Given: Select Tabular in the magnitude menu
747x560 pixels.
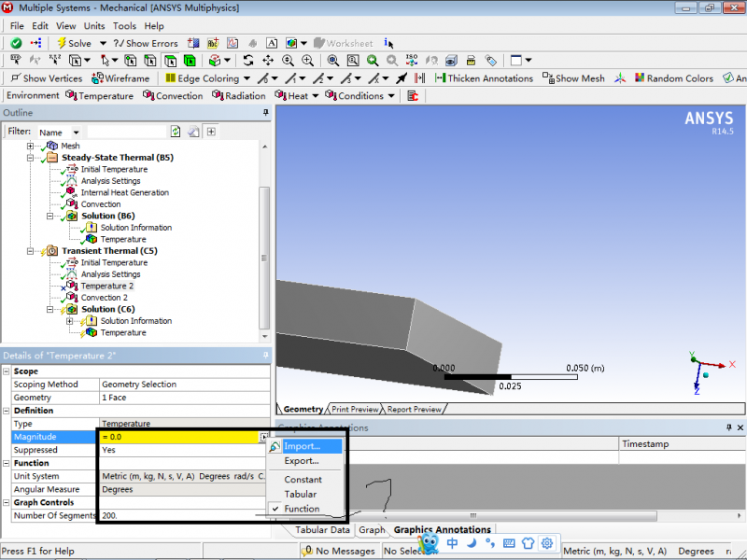Looking at the screenshot, I should coord(301,494).
